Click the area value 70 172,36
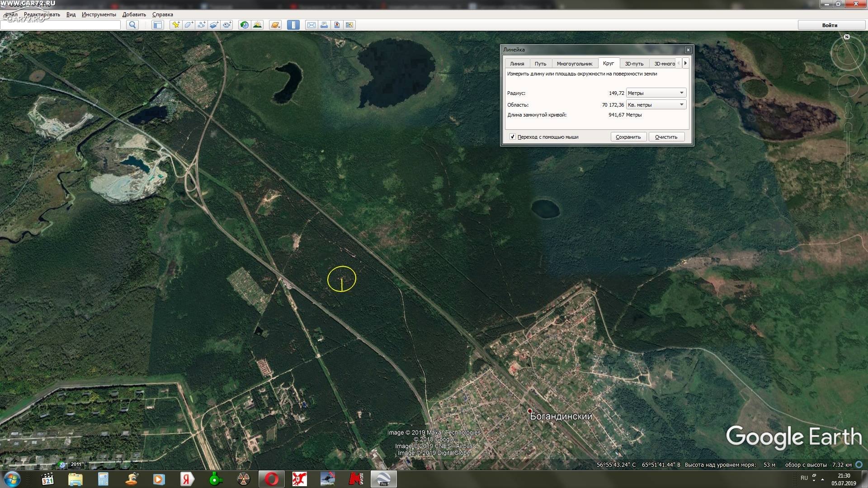 [613, 105]
